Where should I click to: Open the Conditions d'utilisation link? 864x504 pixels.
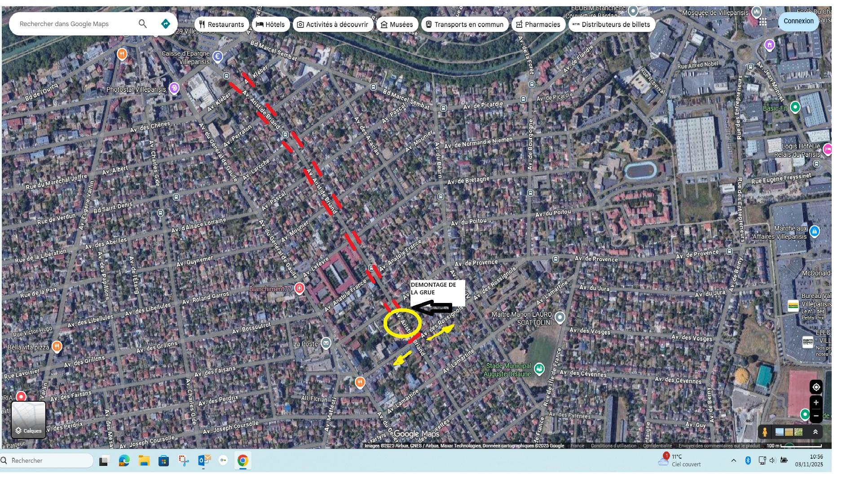613,446
